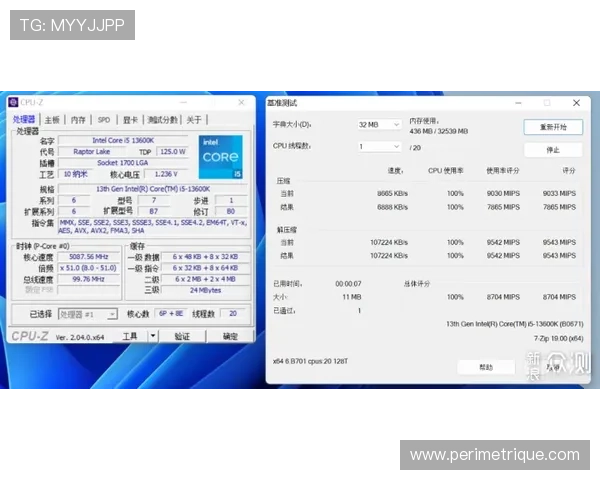Close the benchmark window
Viewport: 600px width, 480px height.
pos(577,103)
